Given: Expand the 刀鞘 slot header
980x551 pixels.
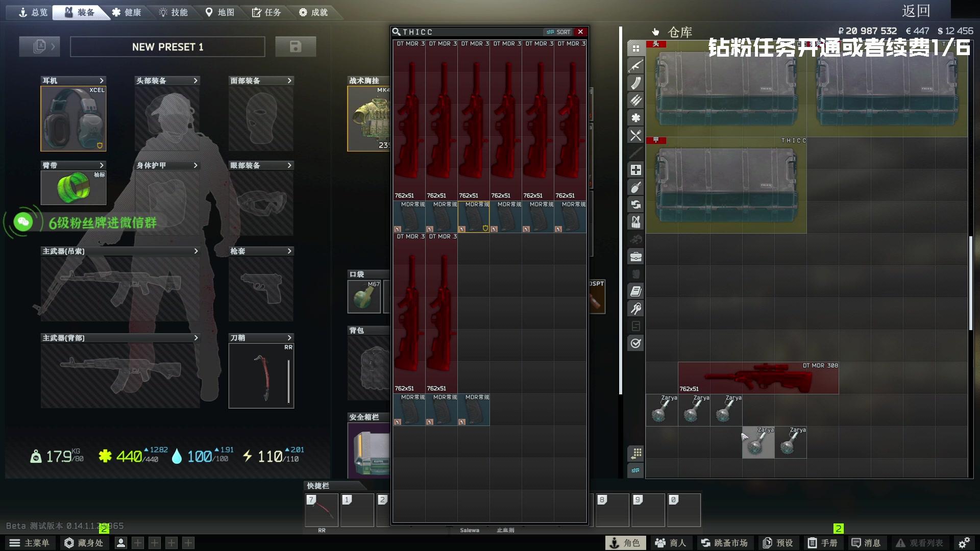Looking at the screenshot, I should click(261, 338).
